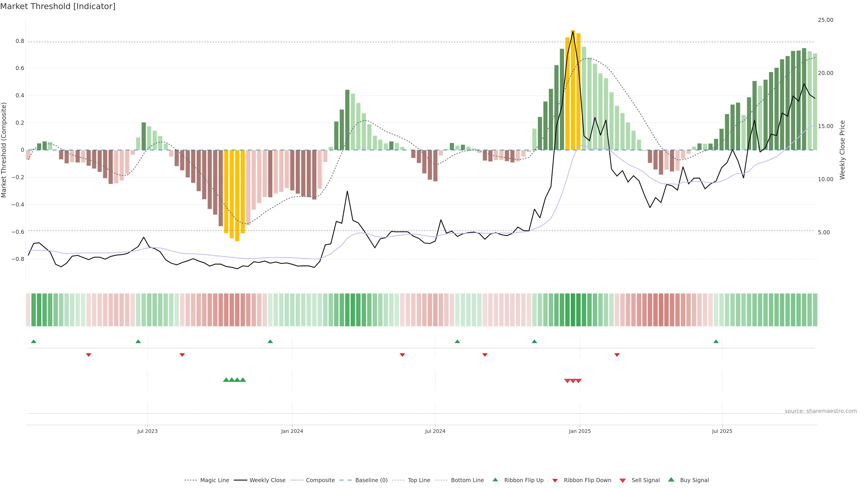
Task: Click the Ribbon Flip Down legend triangle icon
Action: pos(555,480)
